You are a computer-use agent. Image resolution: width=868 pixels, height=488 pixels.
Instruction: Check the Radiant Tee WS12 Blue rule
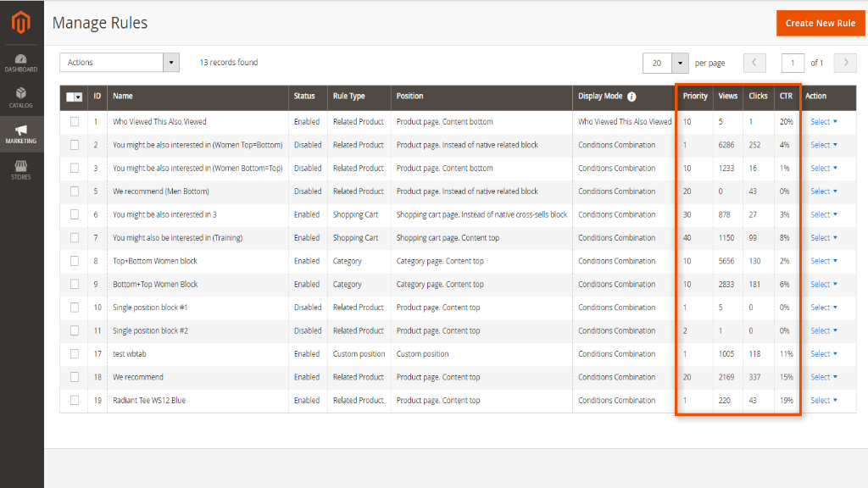(x=75, y=400)
